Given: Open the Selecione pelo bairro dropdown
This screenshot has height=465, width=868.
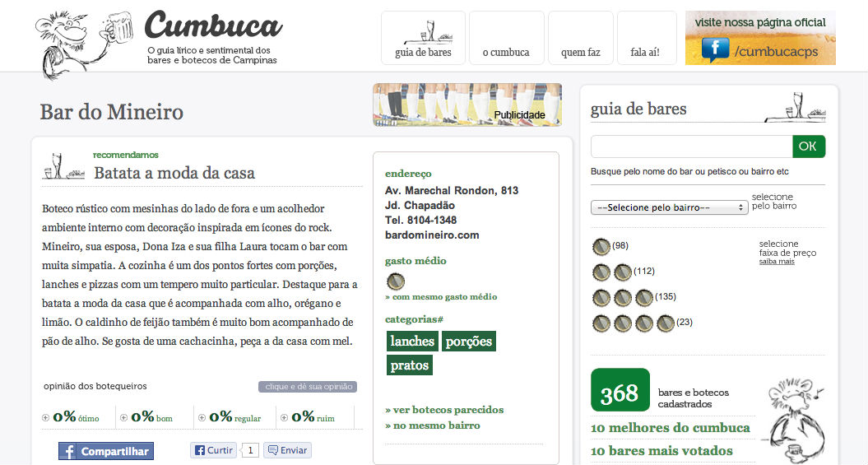Looking at the screenshot, I should (x=669, y=207).
